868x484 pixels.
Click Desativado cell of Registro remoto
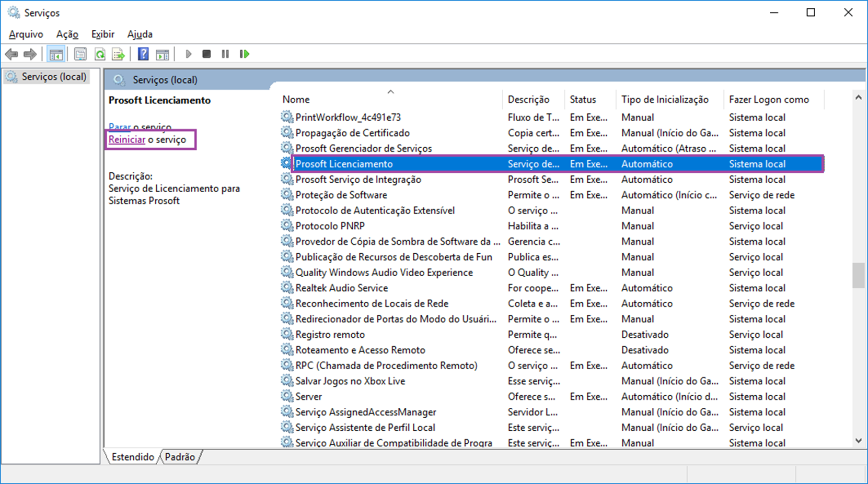(x=645, y=335)
